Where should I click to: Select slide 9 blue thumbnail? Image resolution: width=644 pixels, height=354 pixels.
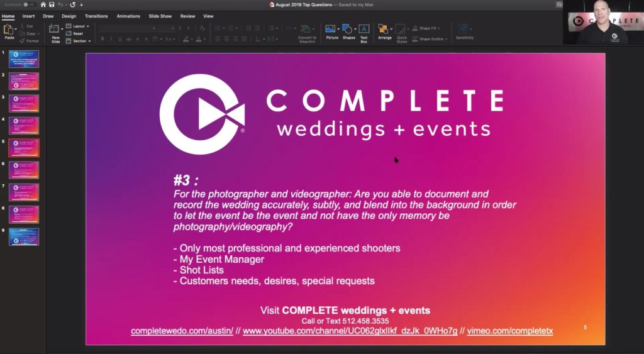[x=24, y=236]
